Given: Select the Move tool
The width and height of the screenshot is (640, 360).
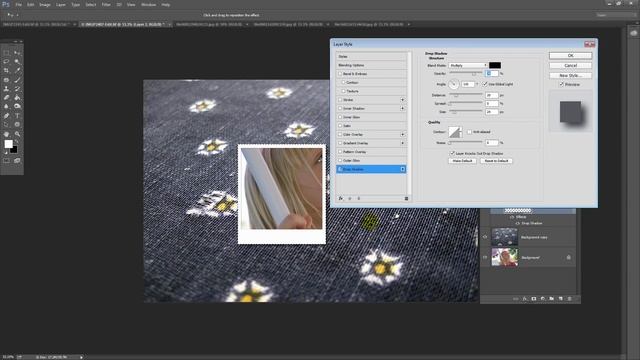Looking at the screenshot, I should click(x=17, y=53).
